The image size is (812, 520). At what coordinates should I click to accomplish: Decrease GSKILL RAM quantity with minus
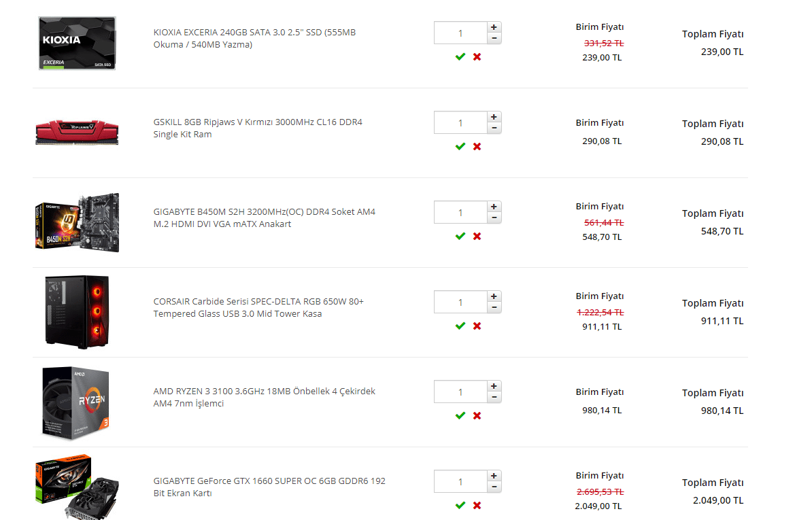pos(494,128)
